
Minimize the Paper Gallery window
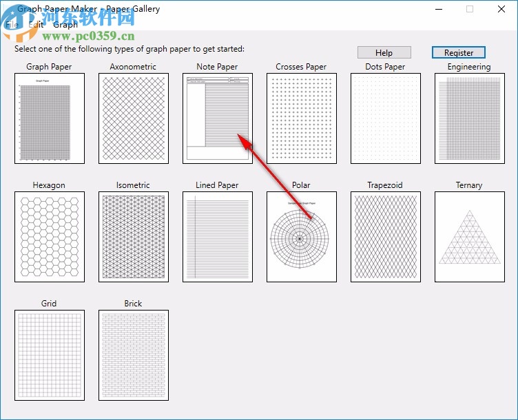pyautogui.click(x=439, y=9)
